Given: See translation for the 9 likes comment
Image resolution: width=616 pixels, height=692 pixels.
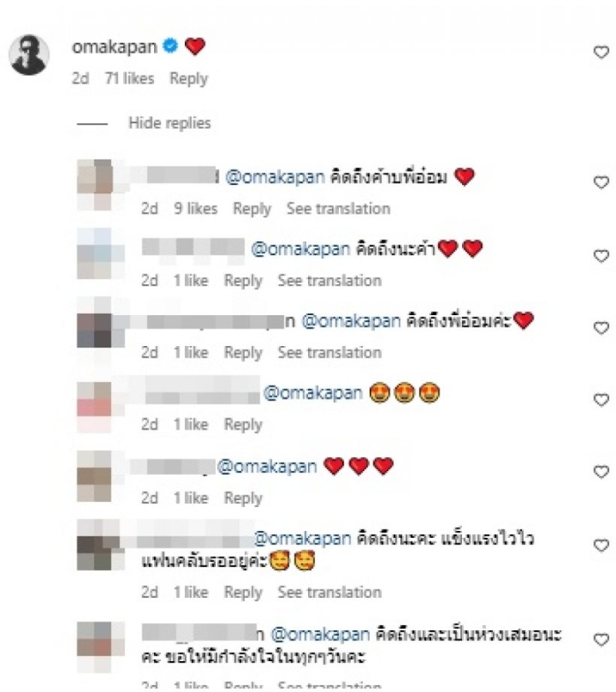Looking at the screenshot, I should (338, 208).
